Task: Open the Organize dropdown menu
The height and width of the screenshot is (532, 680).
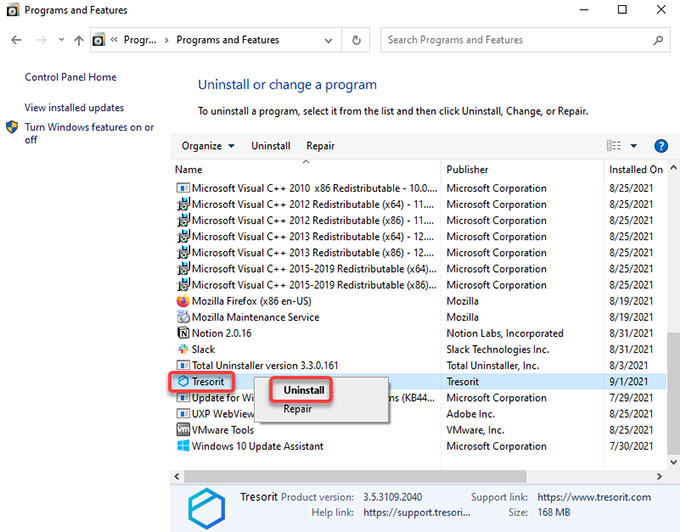Action: click(208, 146)
